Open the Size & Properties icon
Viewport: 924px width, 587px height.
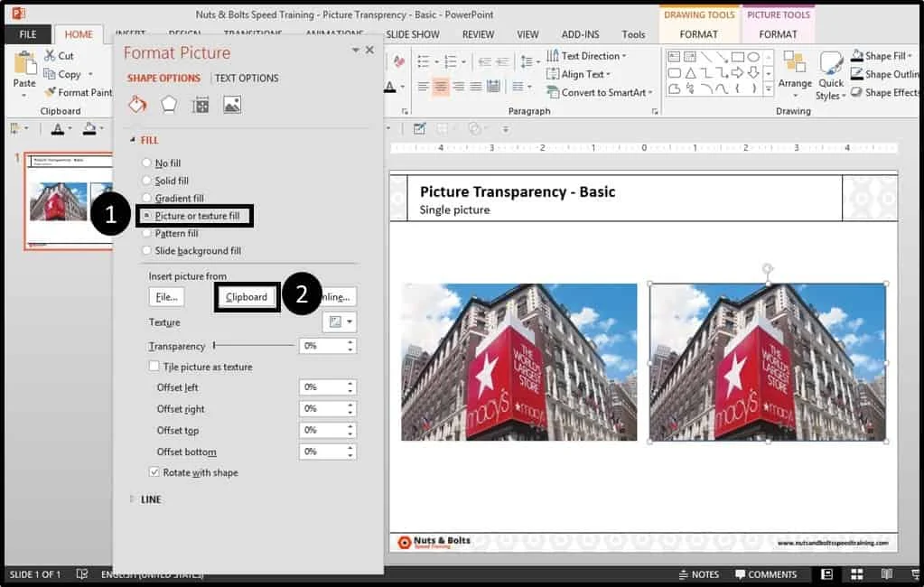[x=201, y=105]
